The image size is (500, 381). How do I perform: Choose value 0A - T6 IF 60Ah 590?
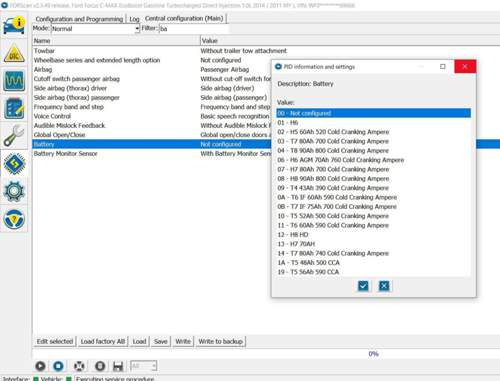pyautogui.click(x=373, y=197)
